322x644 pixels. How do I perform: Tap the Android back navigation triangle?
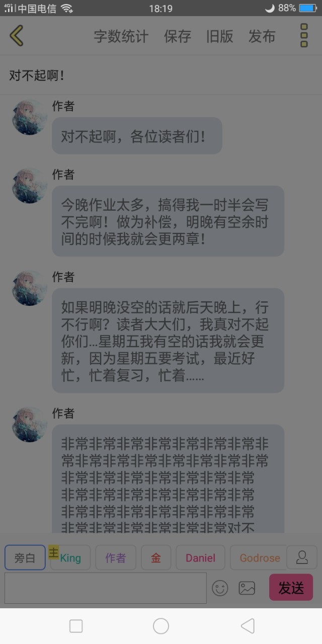click(x=248, y=626)
